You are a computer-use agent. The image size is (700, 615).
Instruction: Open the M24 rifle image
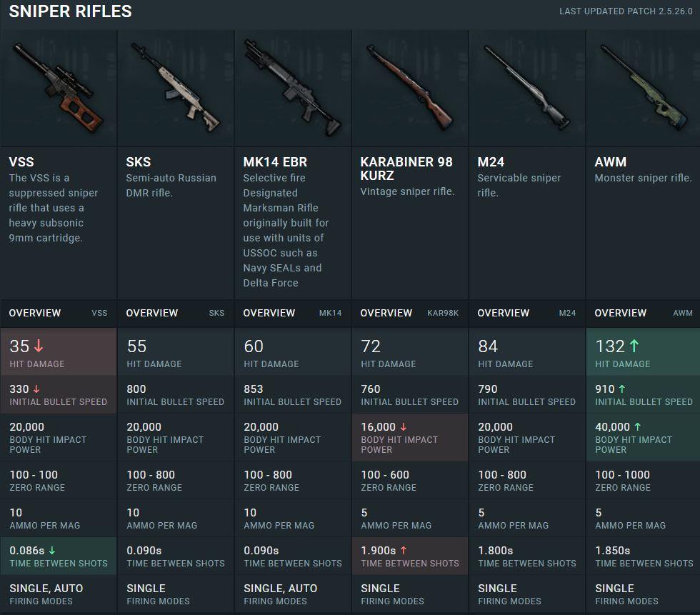point(527,88)
